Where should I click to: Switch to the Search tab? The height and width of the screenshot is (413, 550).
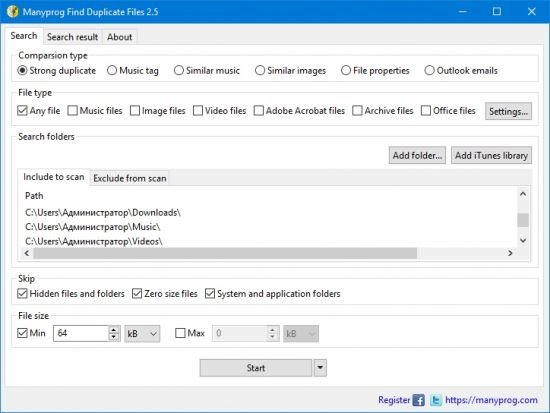[x=24, y=36]
